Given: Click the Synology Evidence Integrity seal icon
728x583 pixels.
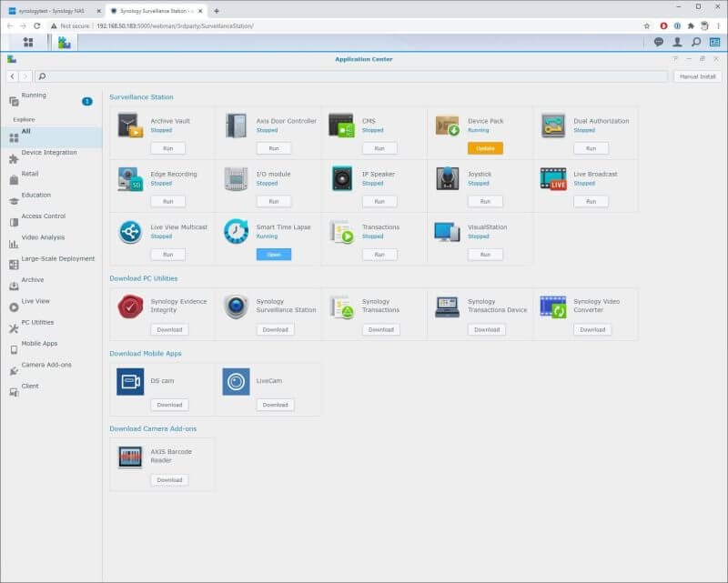Looking at the screenshot, I should pos(130,307).
